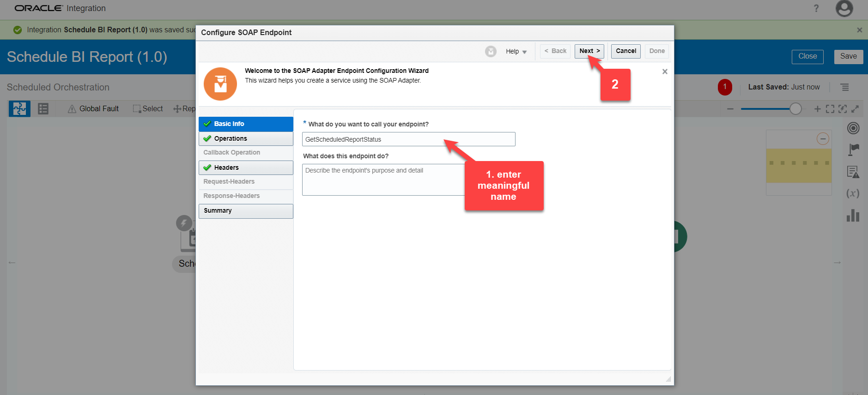Open the hamburger menu beside Last Saved
This screenshot has width=868, height=395.
[x=844, y=87]
